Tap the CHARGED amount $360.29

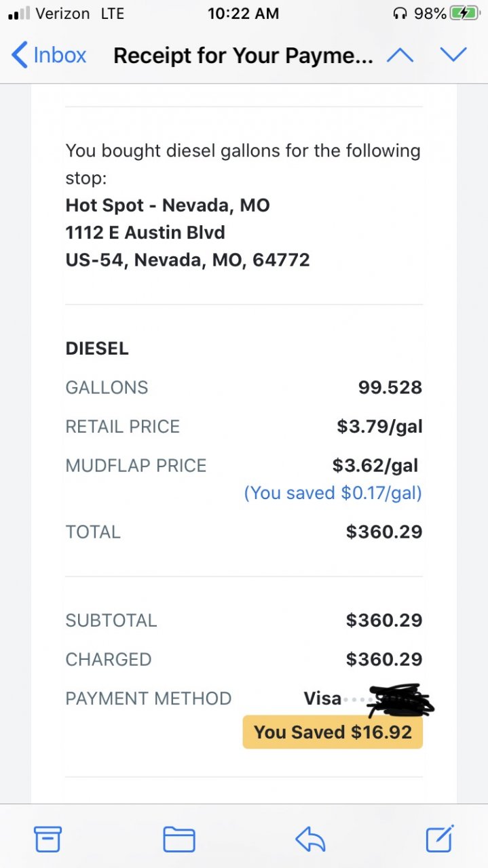click(384, 659)
